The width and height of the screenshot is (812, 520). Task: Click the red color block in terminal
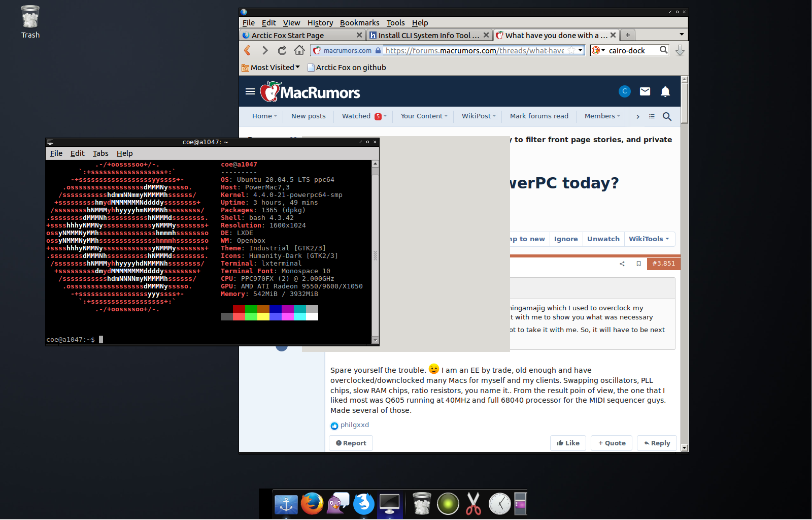(x=239, y=309)
